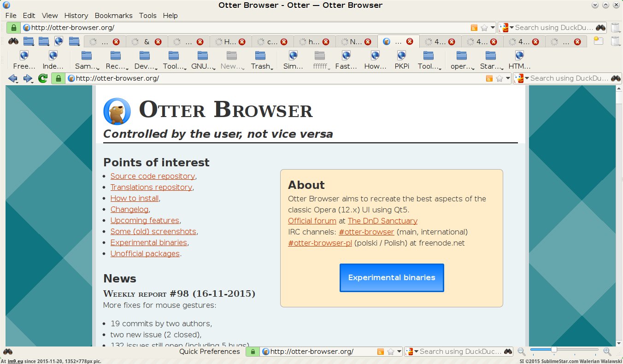Open the History menu
623x364 pixels.
pyautogui.click(x=76, y=15)
